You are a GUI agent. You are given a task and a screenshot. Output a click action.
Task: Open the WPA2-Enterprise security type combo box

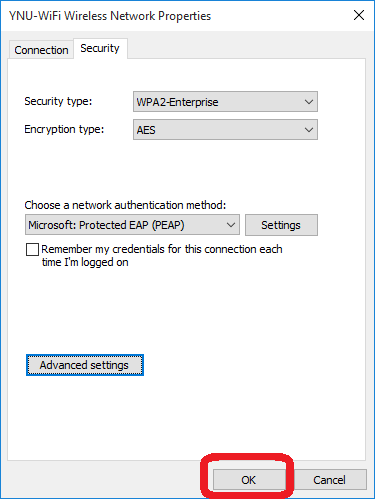coord(225,102)
